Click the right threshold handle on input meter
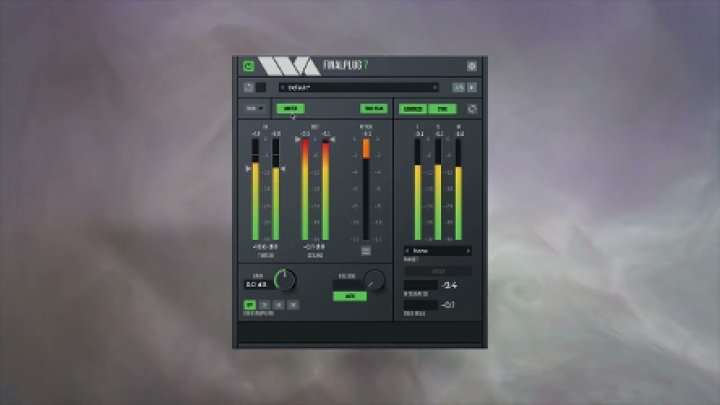The height and width of the screenshot is (405, 720). coord(283,169)
